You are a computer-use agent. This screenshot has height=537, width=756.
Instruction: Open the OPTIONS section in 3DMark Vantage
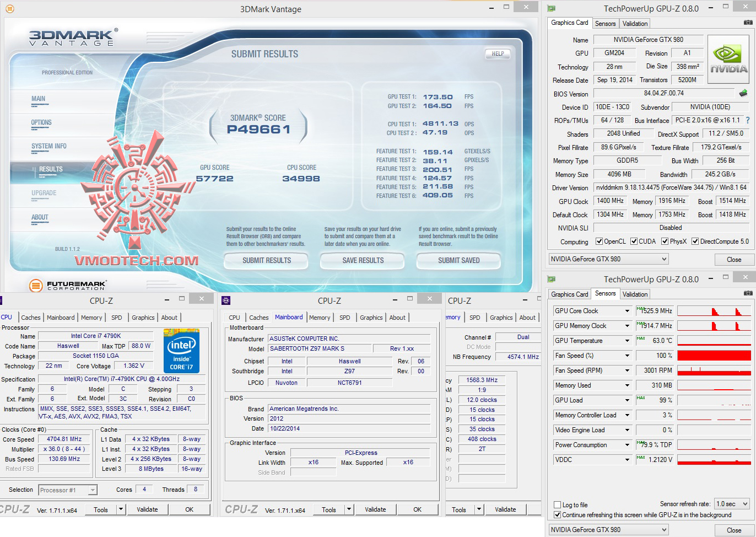41,122
